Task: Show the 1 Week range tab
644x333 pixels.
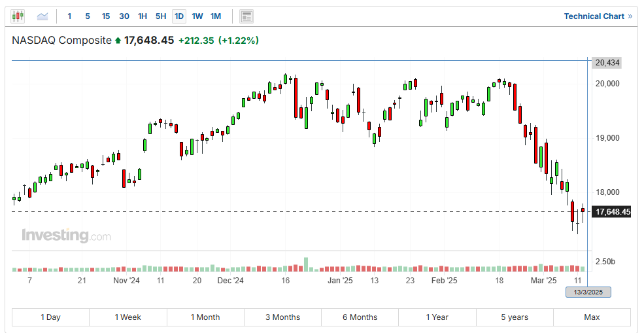Action: pyautogui.click(x=127, y=317)
